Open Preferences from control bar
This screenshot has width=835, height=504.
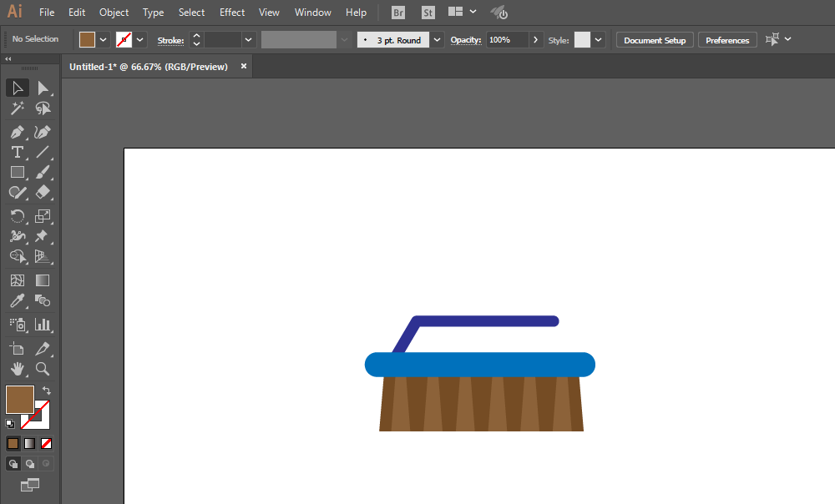pos(727,40)
